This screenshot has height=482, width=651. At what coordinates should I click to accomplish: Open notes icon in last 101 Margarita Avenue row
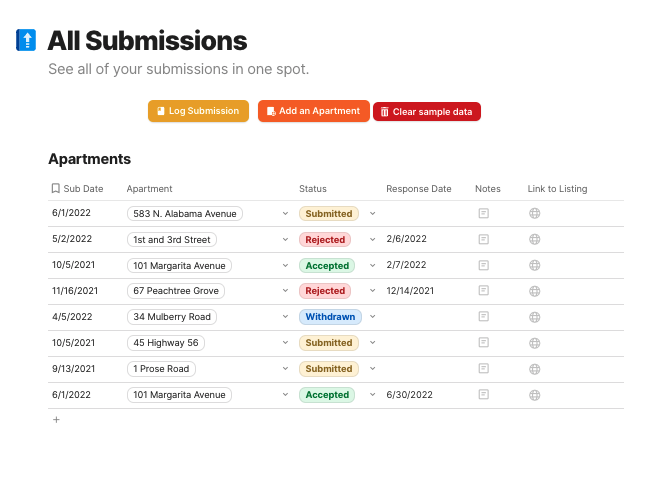pos(484,395)
